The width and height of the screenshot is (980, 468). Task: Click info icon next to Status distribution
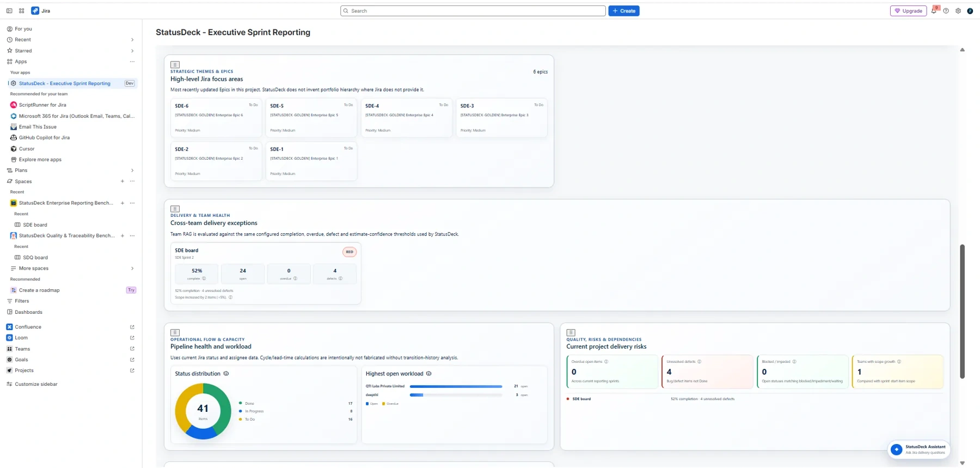[226, 374]
